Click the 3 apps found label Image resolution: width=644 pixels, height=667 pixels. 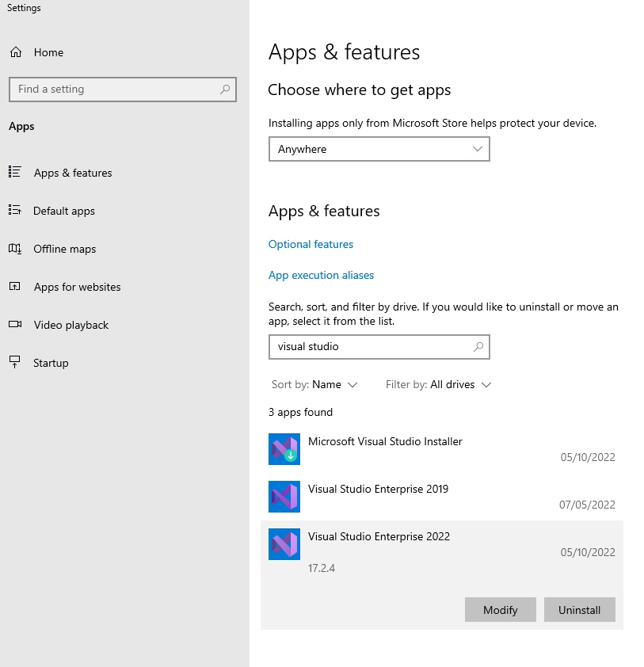coord(300,412)
